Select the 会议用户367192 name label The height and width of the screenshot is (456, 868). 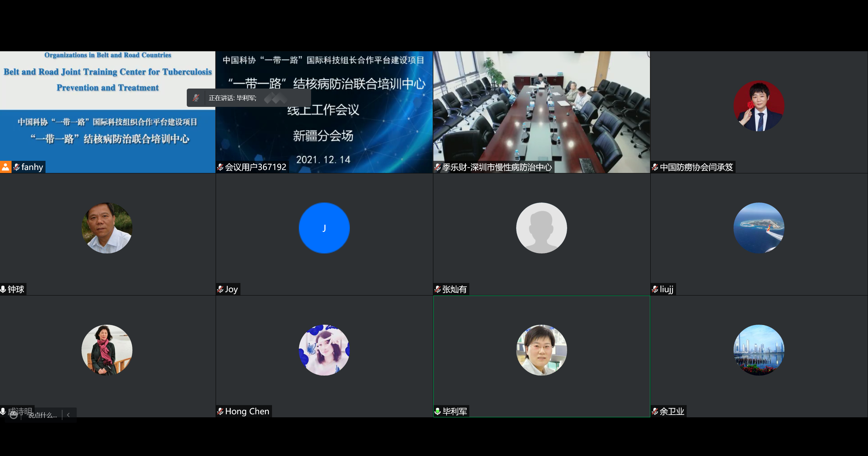pyautogui.click(x=256, y=167)
